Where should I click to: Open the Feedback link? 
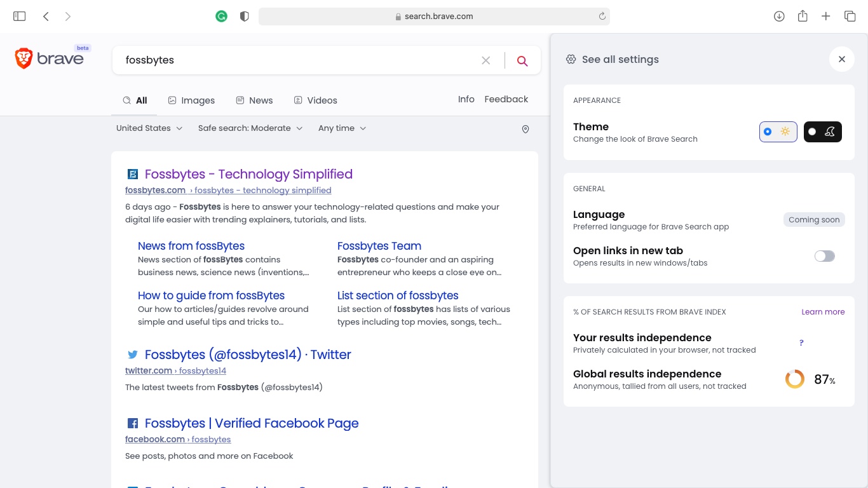click(x=506, y=99)
